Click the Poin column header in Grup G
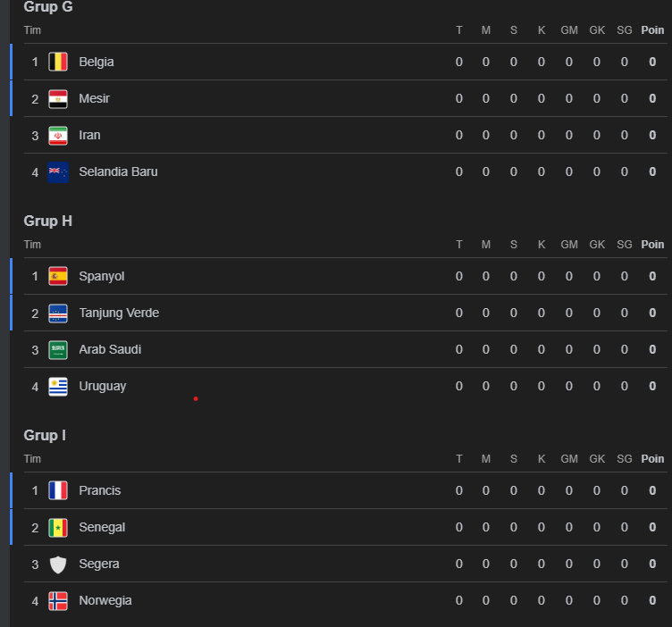672x627 pixels. (652, 29)
